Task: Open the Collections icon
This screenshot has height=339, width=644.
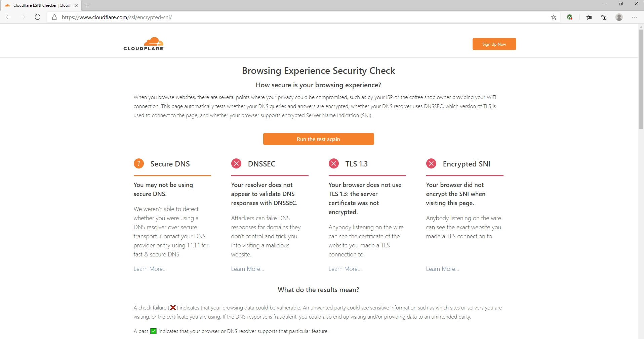Action: [604, 17]
